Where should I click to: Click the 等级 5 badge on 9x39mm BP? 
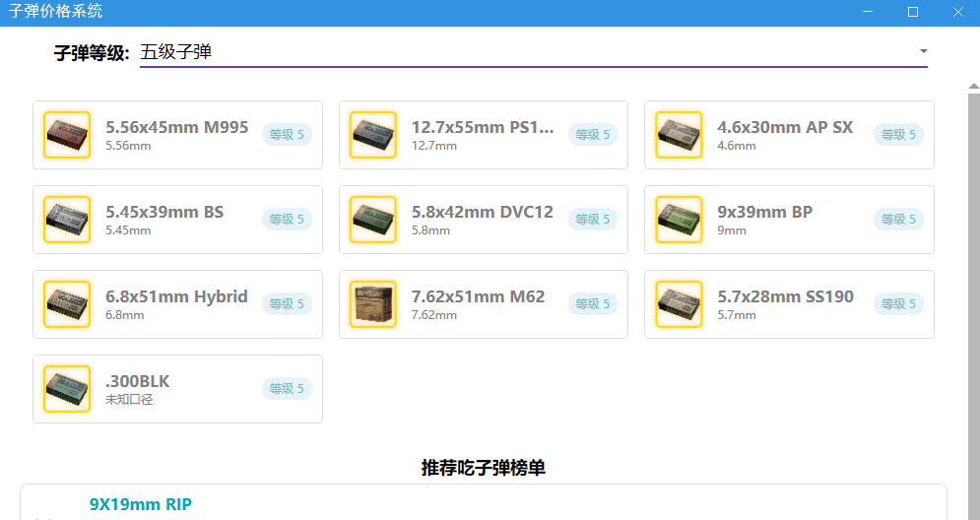[x=898, y=220]
